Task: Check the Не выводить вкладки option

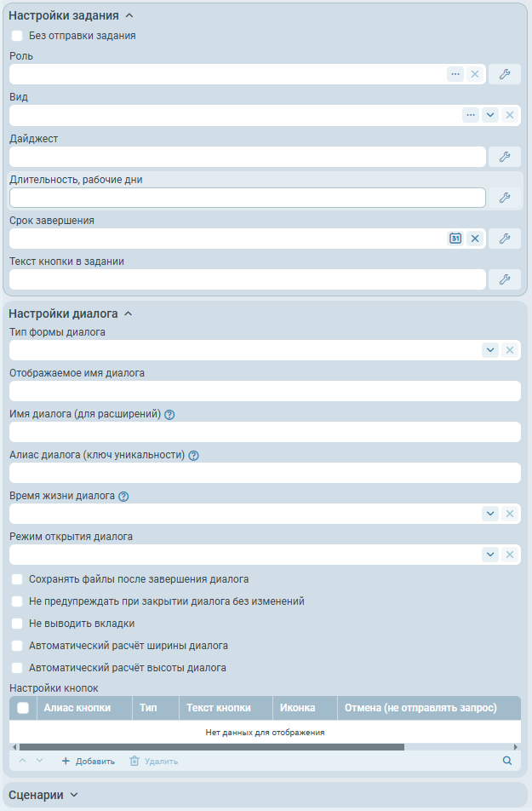Action: 17,624
